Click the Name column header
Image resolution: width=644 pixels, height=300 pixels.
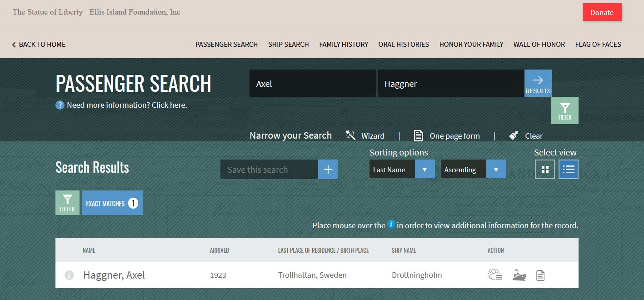(x=89, y=250)
